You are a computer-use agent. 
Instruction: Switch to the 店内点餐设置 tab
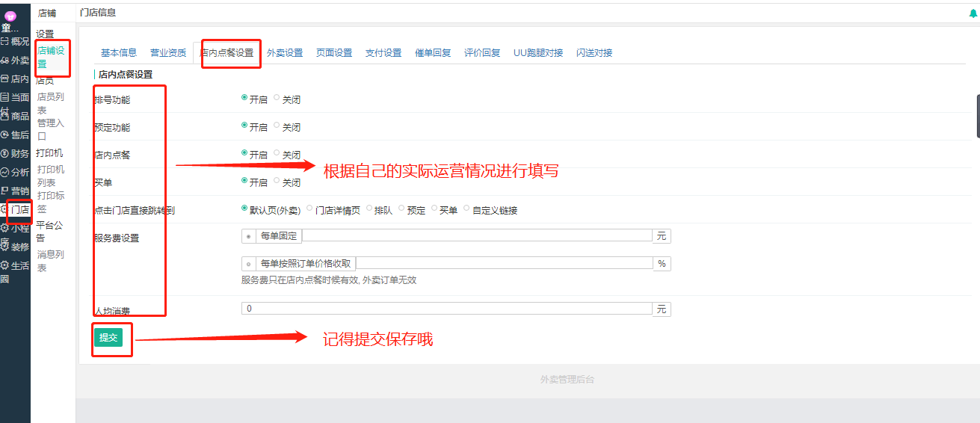tap(226, 52)
